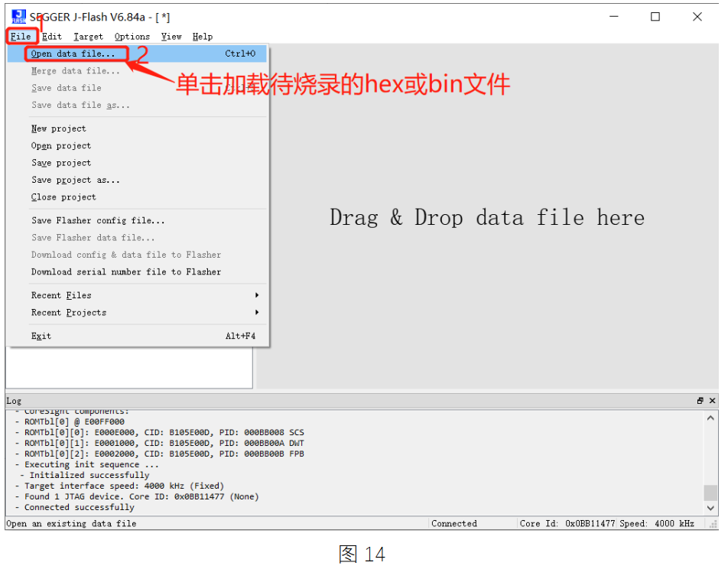Select Close project entry
The image size is (728, 569).
coord(137,197)
